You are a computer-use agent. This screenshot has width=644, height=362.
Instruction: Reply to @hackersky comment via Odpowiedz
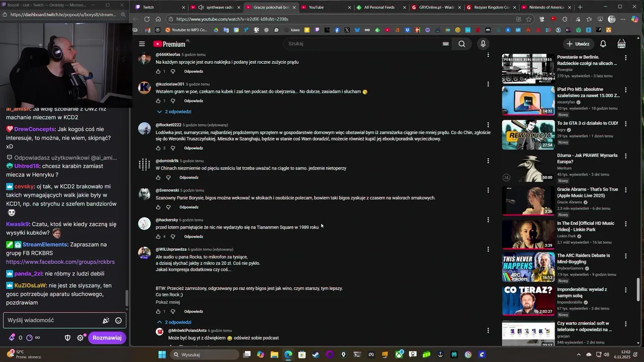coord(194,237)
